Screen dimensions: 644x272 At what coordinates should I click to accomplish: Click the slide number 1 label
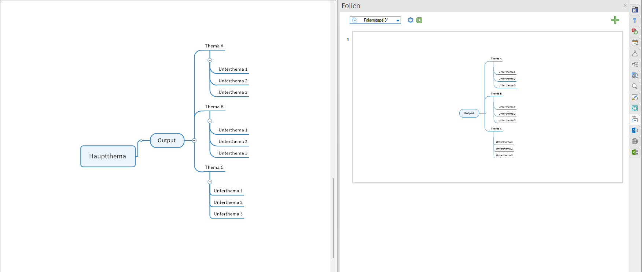(x=348, y=40)
